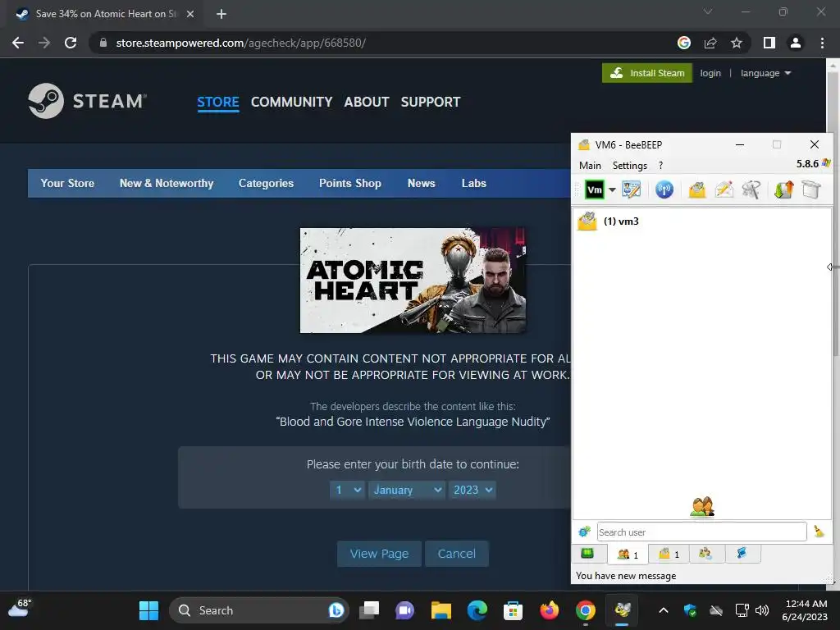Viewport: 840px width, 630px height.
Task: Switch to the groups tab in BeeBEEP
Action: click(705, 554)
